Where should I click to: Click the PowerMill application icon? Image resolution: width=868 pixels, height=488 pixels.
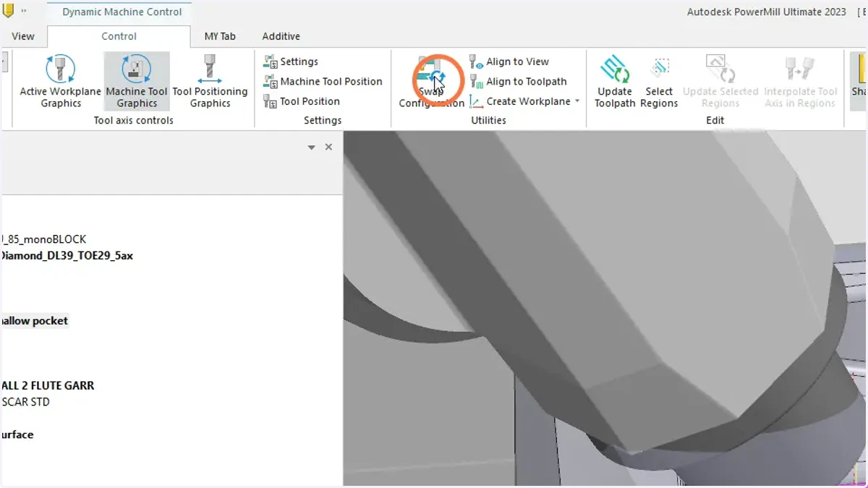[8, 11]
